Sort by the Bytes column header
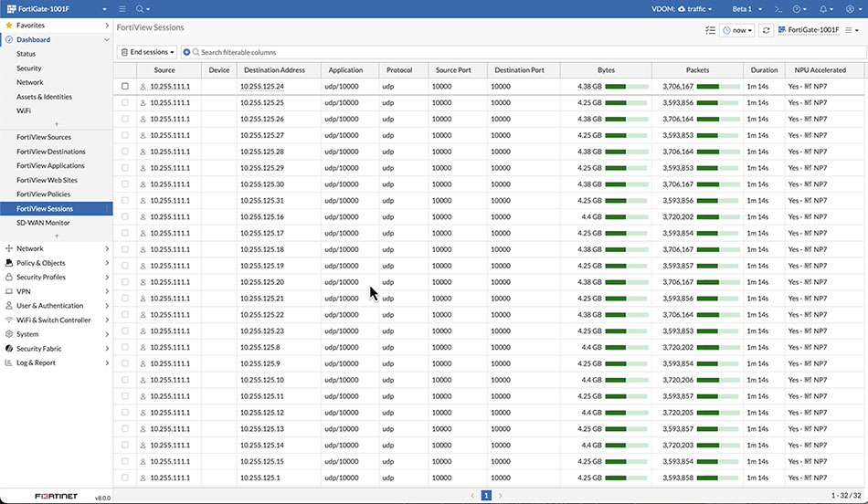The image size is (868, 504). pos(606,70)
